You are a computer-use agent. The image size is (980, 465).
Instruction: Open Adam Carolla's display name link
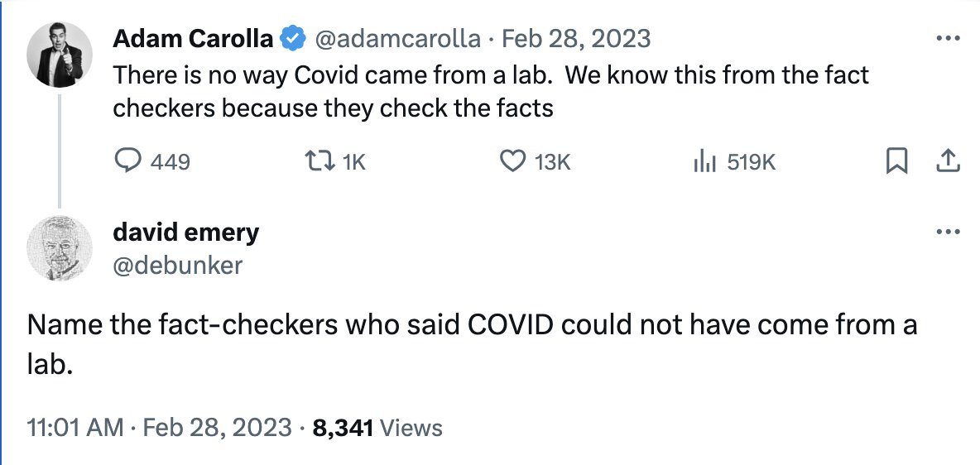point(193,38)
